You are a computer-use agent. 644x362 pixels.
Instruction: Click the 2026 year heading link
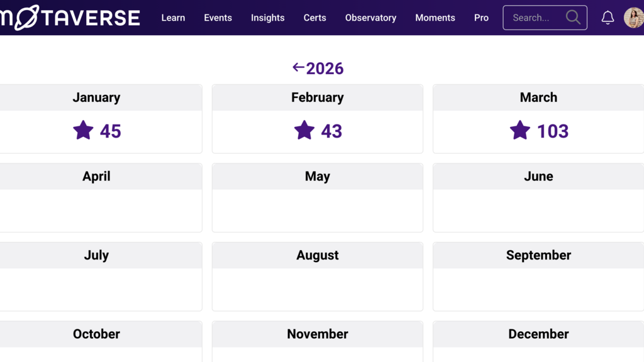pyautogui.click(x=325, y=69)
